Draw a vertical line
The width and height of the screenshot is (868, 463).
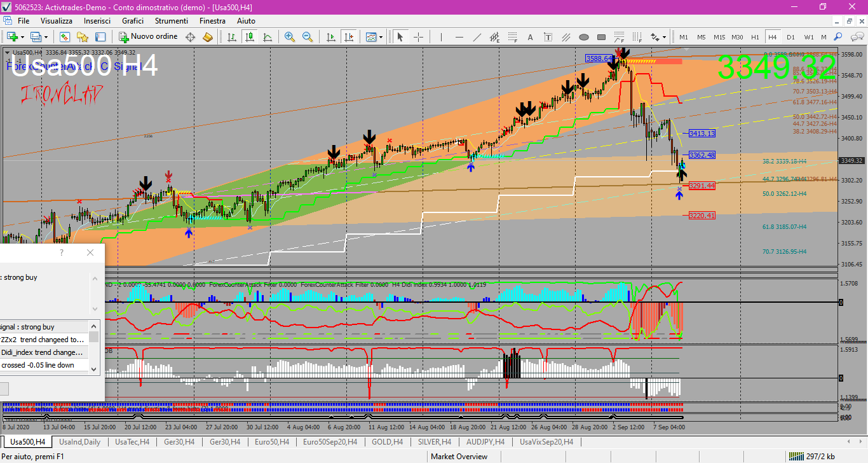(440, 37)
